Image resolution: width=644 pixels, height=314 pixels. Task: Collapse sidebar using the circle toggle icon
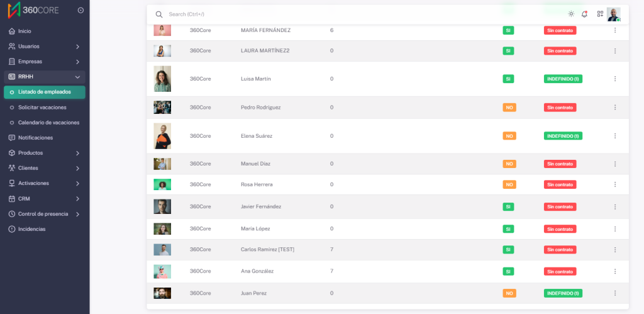pos(80,10)
